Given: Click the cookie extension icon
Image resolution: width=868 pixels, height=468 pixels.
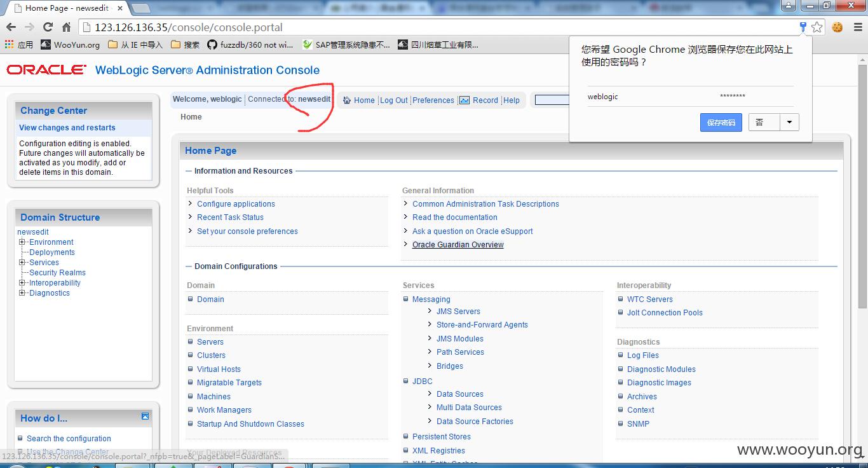Looking at the screenshot, I should click(x=837, y=27).
